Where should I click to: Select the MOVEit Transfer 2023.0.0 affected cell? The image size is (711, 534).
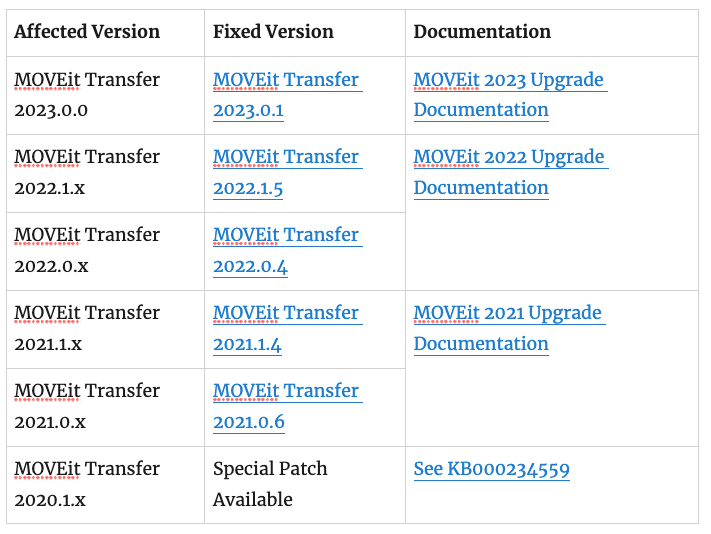[87, 95]
